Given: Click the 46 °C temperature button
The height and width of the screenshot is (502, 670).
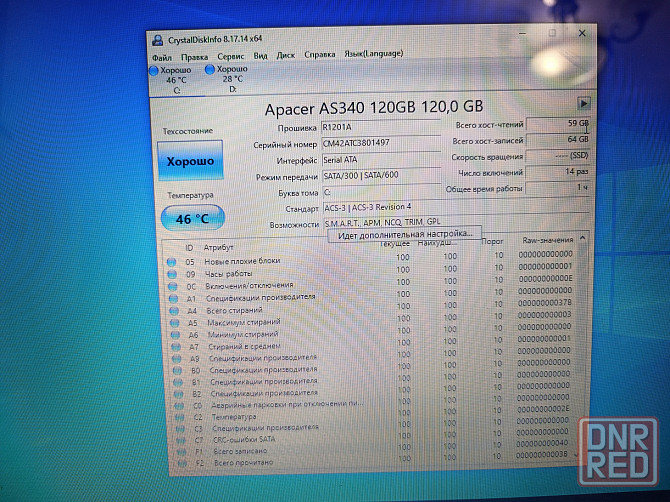Looking at the screenshot, I should coord(193,218).
